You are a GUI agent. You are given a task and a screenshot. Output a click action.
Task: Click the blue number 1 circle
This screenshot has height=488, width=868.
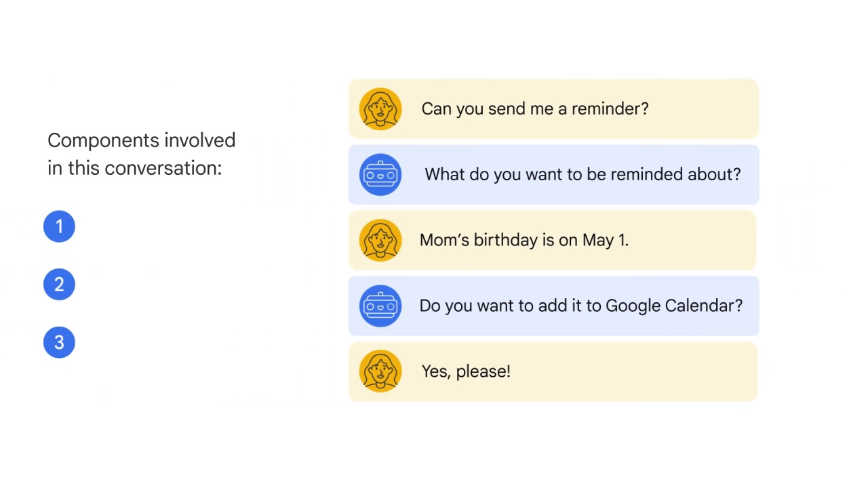coord(59,226)
